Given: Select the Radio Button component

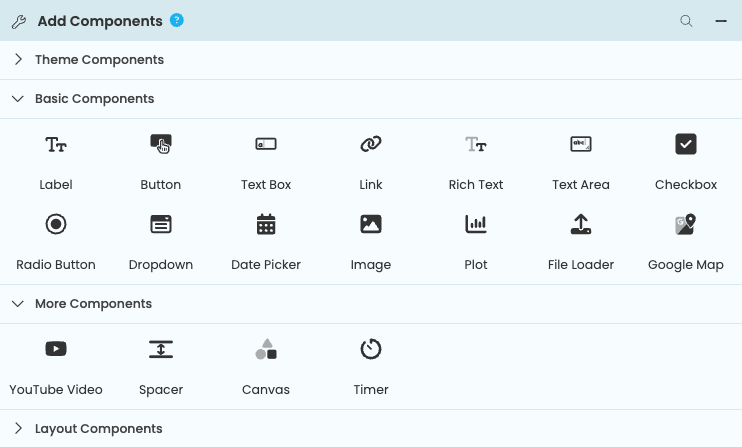Looking at the screenshot, I should (56, 225).
